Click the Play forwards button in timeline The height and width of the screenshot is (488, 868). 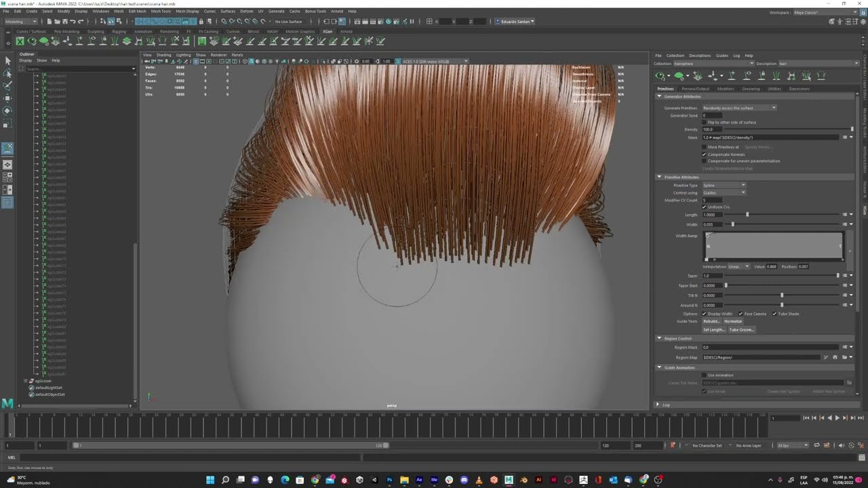click(x=837, y=418)
